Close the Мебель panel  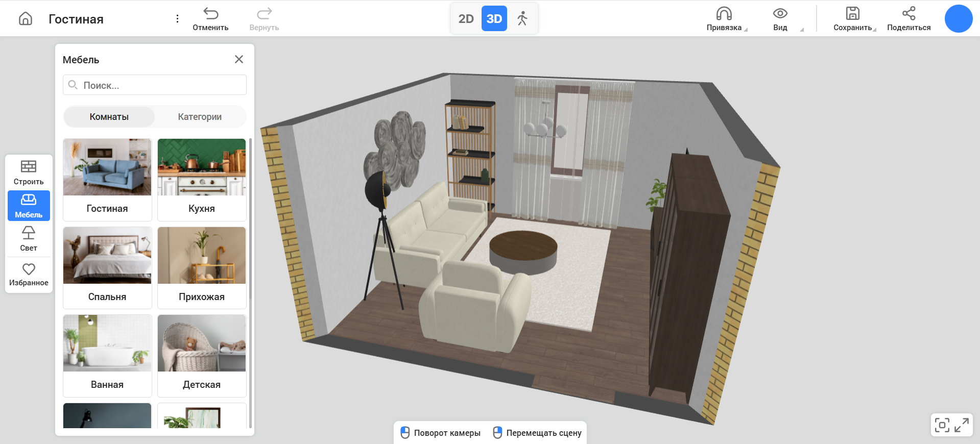(x=238, y=60)
